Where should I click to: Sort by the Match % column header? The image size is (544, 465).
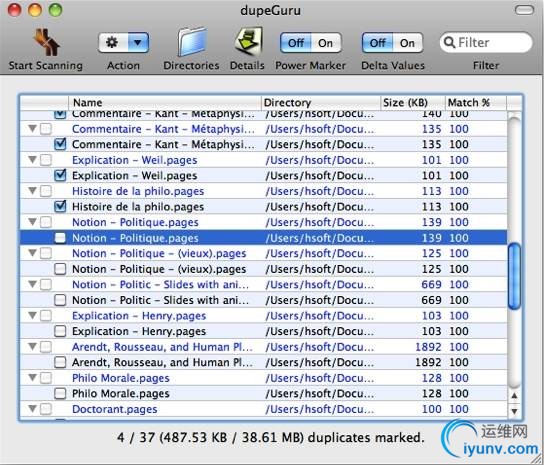pyautogui.click(x=476, y=102)
